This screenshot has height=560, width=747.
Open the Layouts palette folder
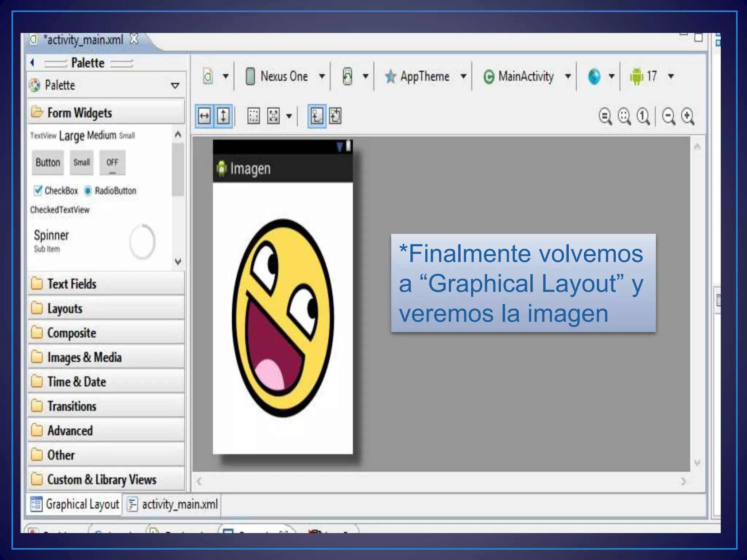(107, 308)
